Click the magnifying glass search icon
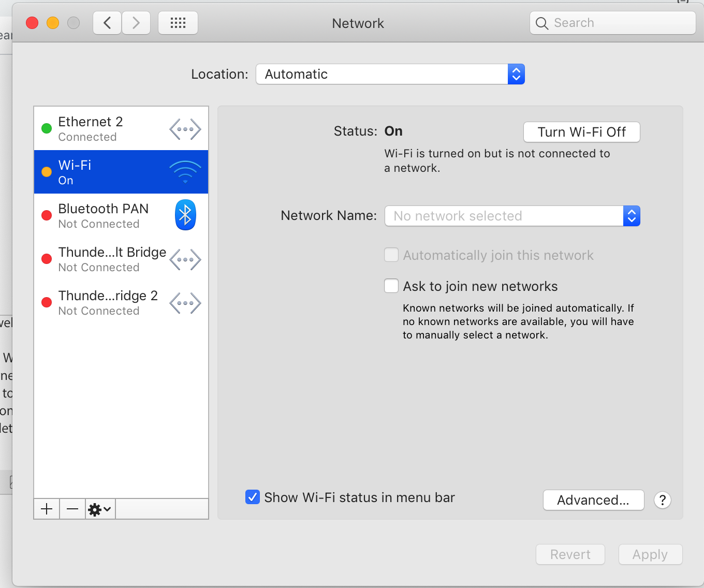The width and height of the screenshot is (704, 588). (542, 23)
